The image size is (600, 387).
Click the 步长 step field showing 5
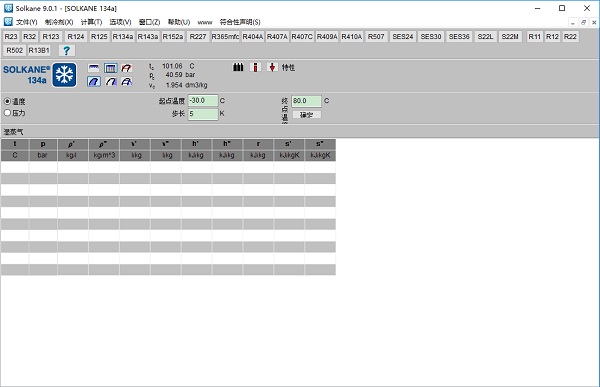pos(203,114)
